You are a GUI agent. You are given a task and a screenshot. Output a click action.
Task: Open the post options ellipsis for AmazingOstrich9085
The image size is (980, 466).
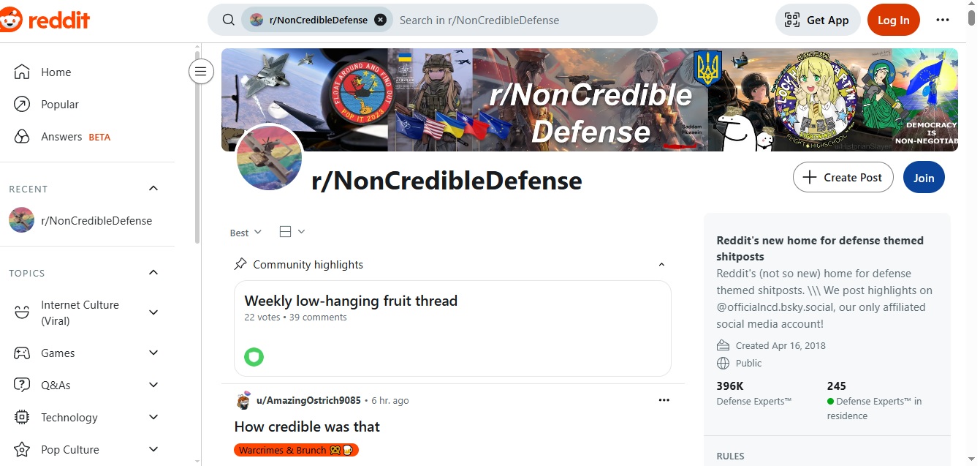pos(664,400)
